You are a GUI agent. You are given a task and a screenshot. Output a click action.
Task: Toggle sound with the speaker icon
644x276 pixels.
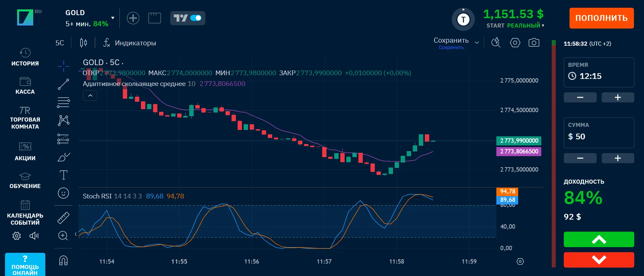[x=34, y=236]
